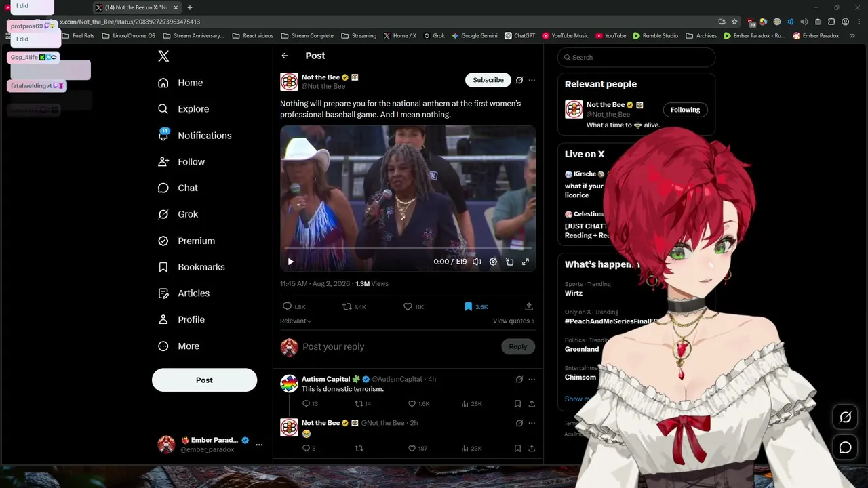Bookmark Autism Capital's reply
The width and height of the screenshot is (868, 488).
coord(517,403)
